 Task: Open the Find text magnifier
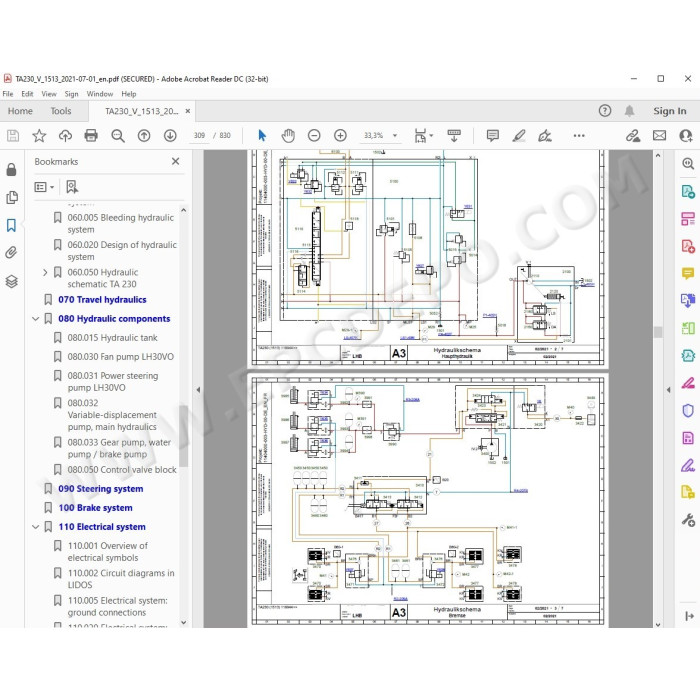pyautogui.click(x=118, y=136)
